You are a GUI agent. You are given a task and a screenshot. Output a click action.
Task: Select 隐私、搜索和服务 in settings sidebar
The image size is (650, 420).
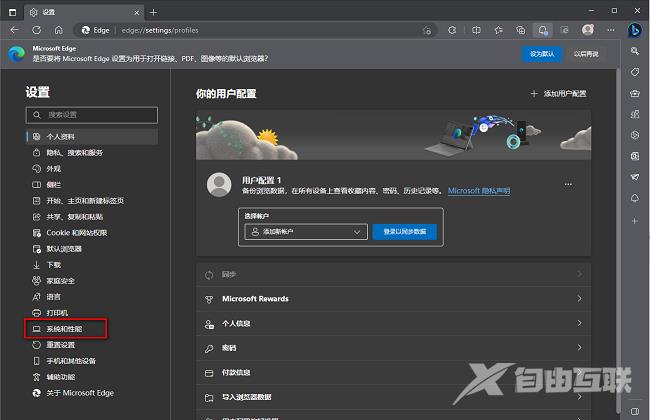click(x=74, y=152)
